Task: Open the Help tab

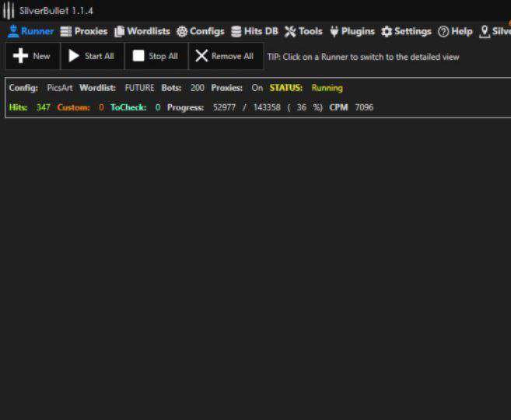Action: 455,31
